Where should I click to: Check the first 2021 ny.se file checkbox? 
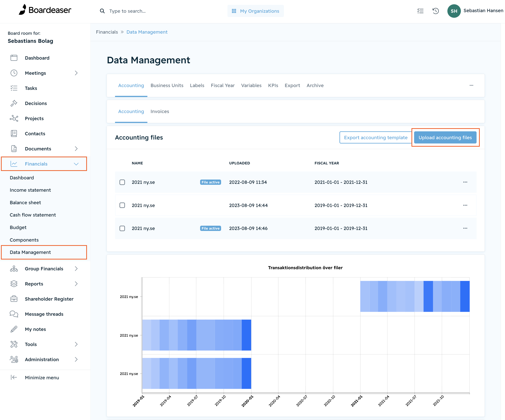coord(122,182)
